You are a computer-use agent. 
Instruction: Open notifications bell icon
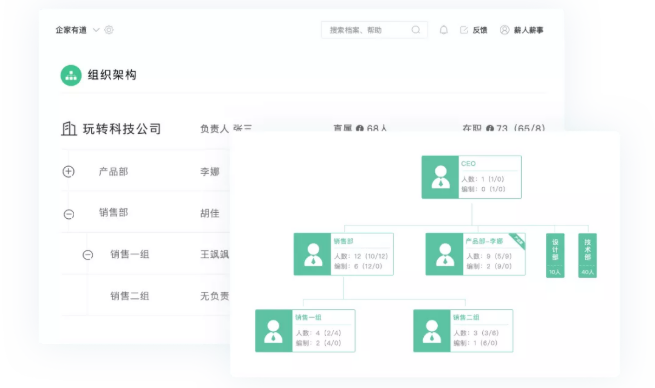point(444,30)
